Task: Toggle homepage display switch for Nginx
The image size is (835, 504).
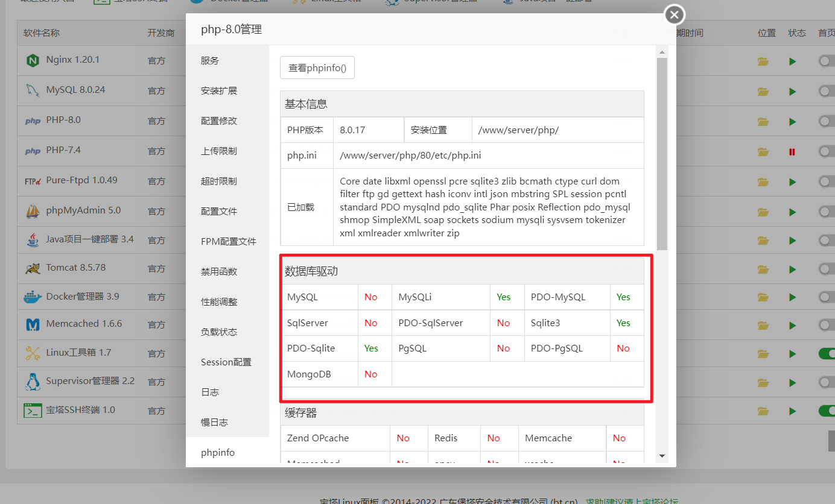Action: (827, 61)
